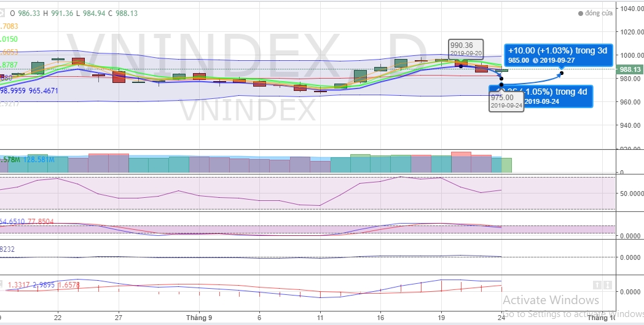Viewport: 644px width, 325px height.
Task: Click the 1040.00 price axis label
Action: pyautogui.click(x=632, y=9)
